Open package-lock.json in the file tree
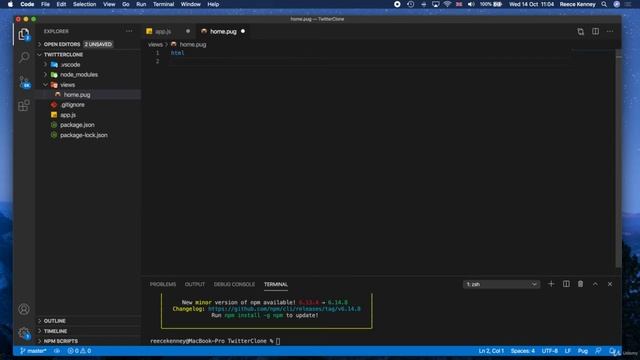640x360 pixels. pyautogui.click(x=89, y=135)
